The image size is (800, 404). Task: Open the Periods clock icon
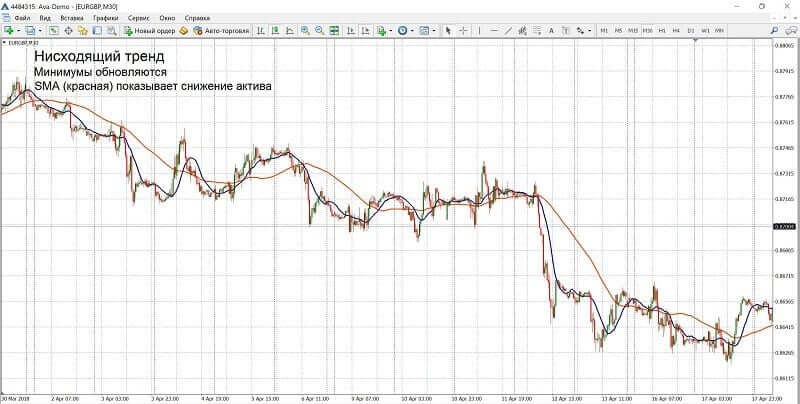(x=403, y=31)
